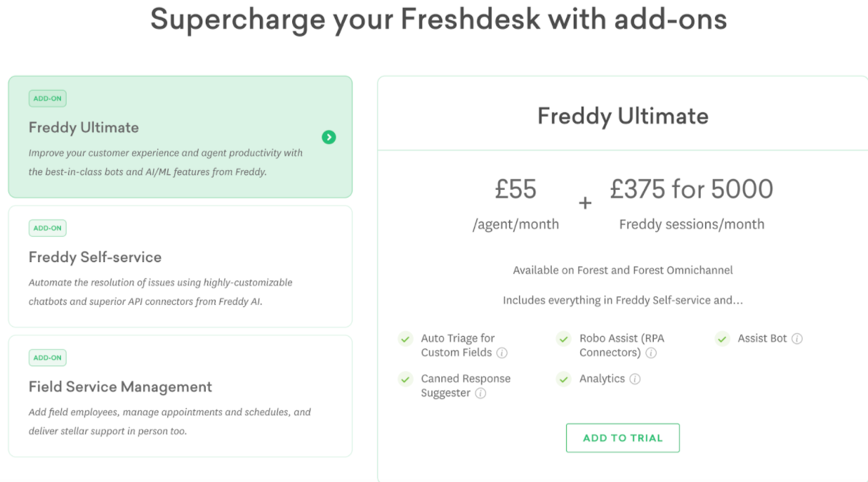Viewport: 868px width, 482px height.
Task: Click info icon next to Assist Bot
Action: click(x=797, y=339)
